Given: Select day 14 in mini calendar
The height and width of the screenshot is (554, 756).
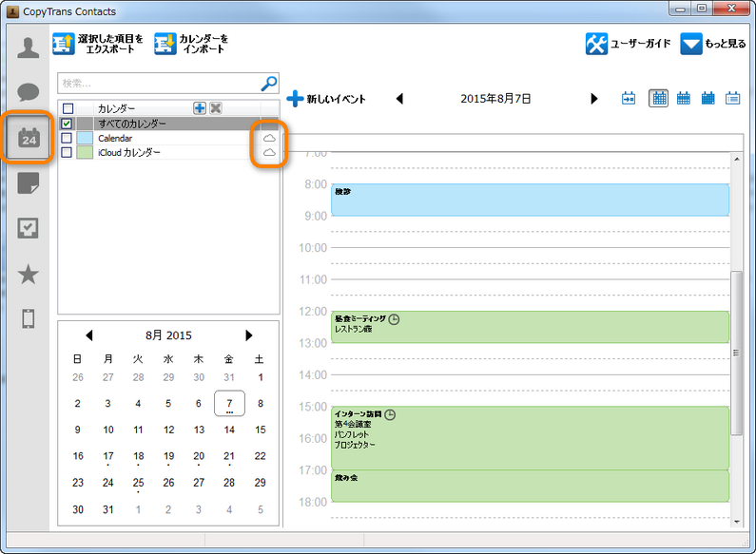Looking at the screenshot, I should (x=229, y=430).
